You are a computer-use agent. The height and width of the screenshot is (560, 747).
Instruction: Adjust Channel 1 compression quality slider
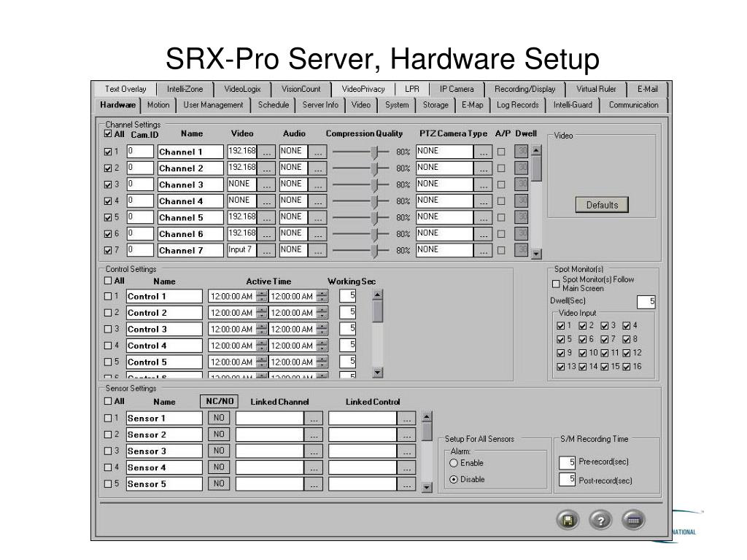point(375,152)
